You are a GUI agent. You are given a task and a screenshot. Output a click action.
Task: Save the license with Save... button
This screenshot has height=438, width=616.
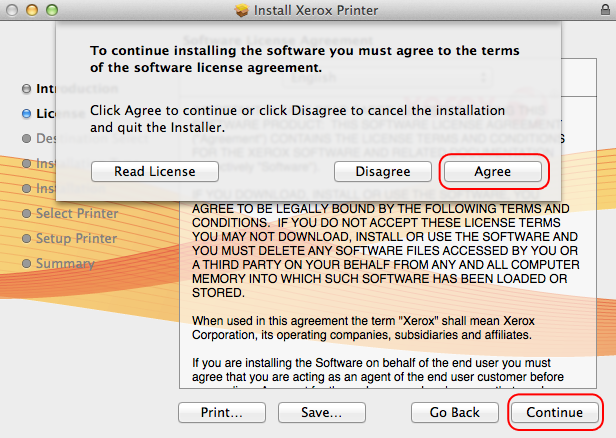click(x=320, y=411)
